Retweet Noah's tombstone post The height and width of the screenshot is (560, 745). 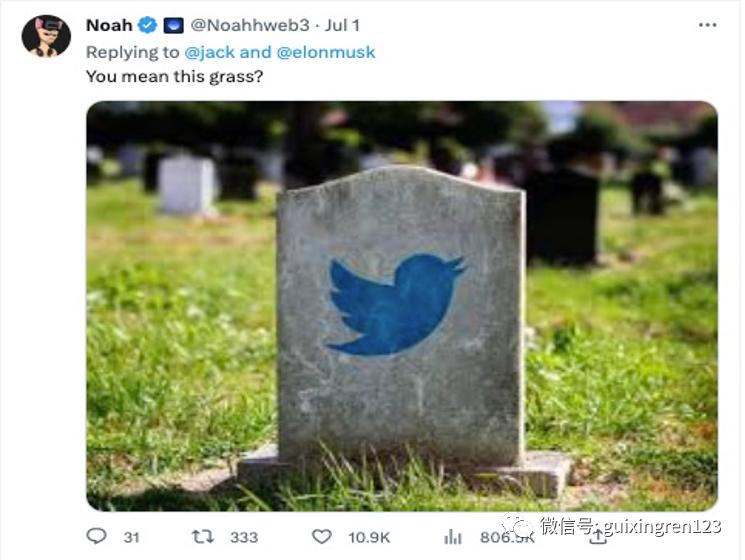tap(203, 536)
